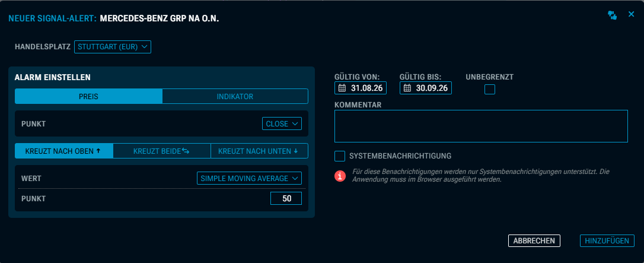This screenshot has width=644, height=263.
Task: Click the Gültig von date 31.08.26
Action: (x=366, y=88)
